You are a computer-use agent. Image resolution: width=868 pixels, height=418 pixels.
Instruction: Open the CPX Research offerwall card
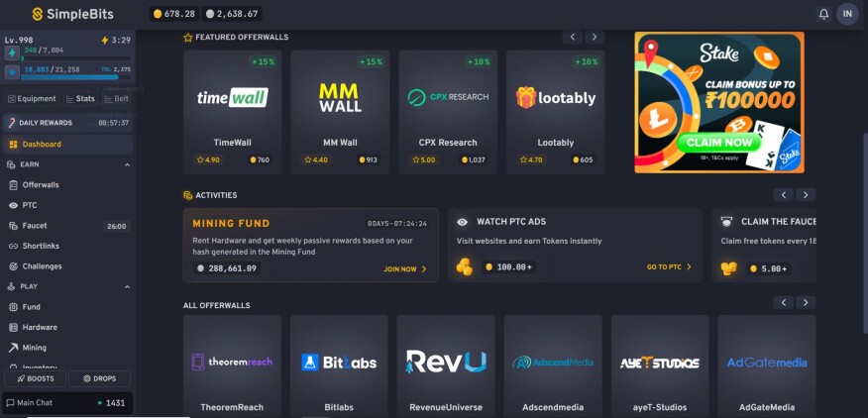tap(448, 112)
